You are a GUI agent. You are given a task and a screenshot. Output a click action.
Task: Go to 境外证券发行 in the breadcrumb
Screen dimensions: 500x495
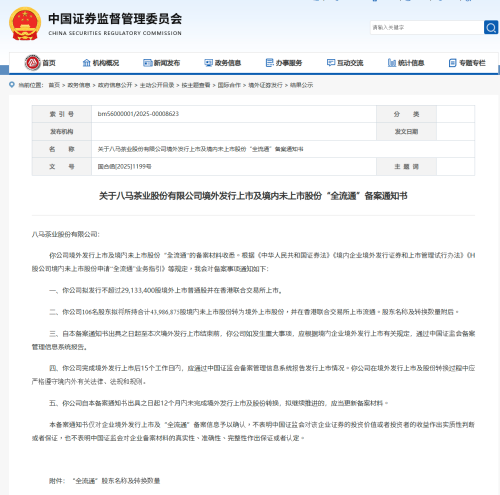tap(265, 85)
